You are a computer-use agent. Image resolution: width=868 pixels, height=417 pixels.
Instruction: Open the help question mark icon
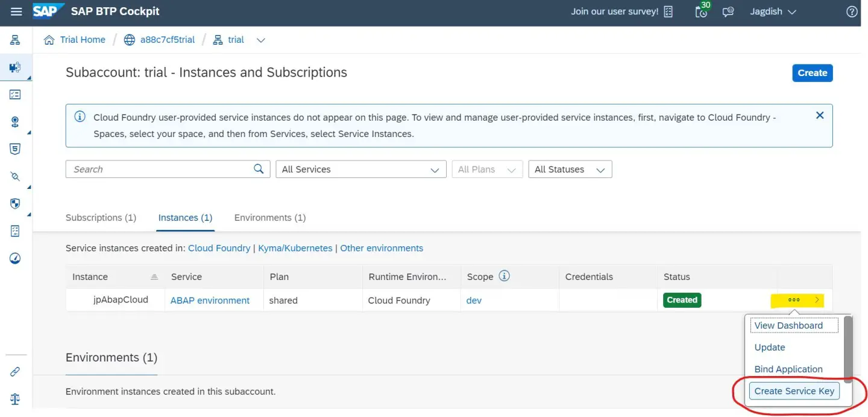click(x=852, y=11)
